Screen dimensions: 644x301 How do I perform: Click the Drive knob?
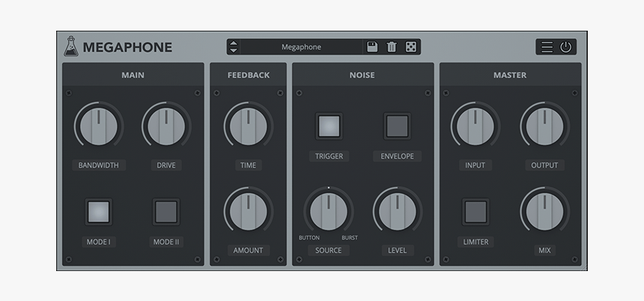click(166, 127)
